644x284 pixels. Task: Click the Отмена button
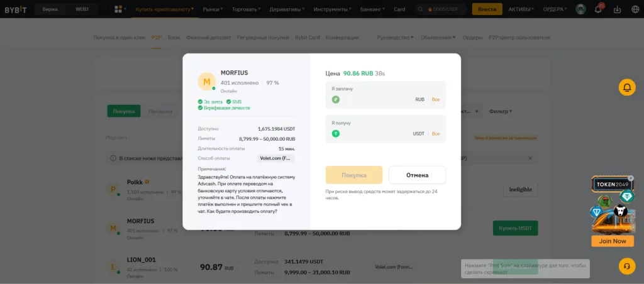[x=418, y=175]
